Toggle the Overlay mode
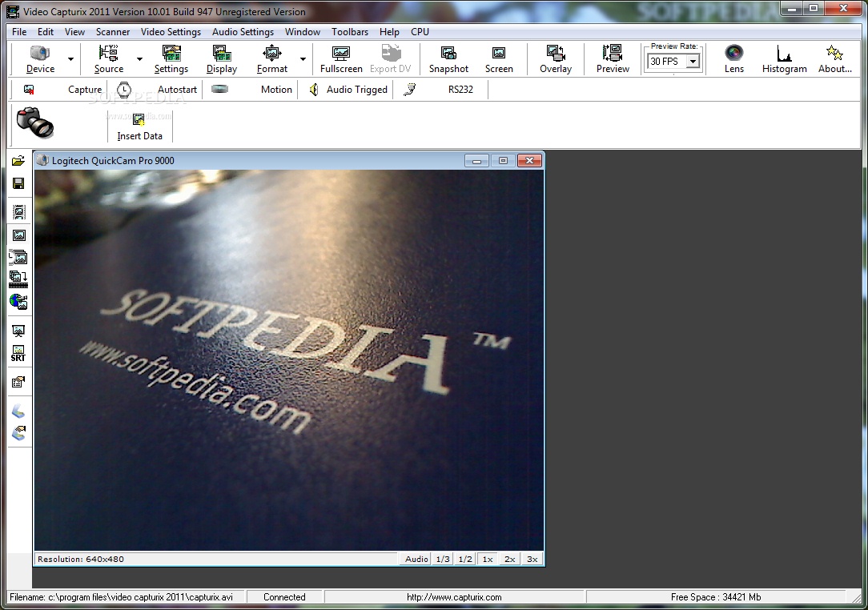Screen dimensions: 868x610 pyautogui.click(x=555, y=59)
